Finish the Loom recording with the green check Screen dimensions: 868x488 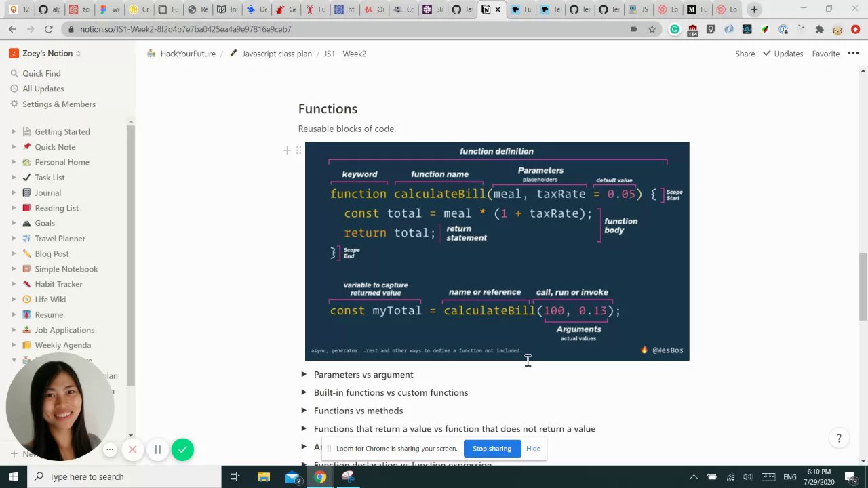point(182,449)
